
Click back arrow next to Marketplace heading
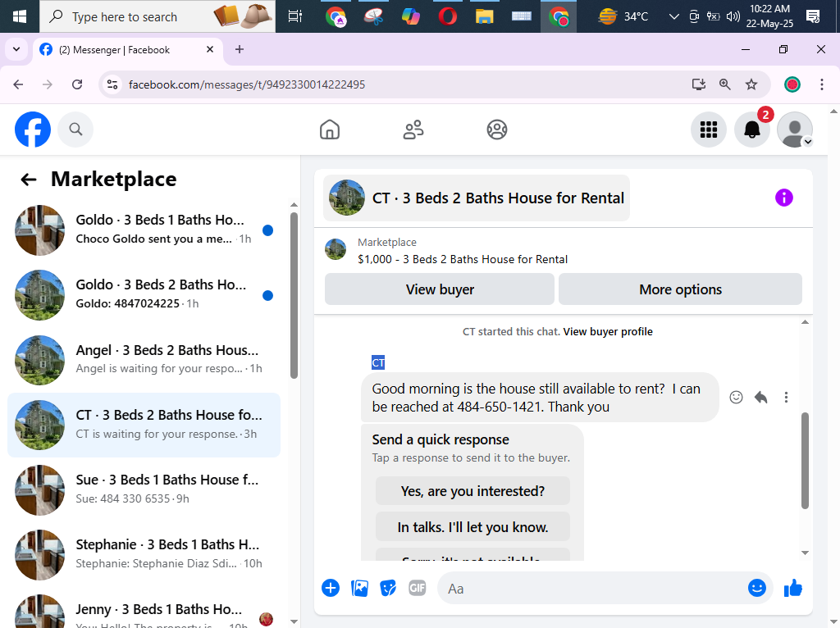coord(29,180)
